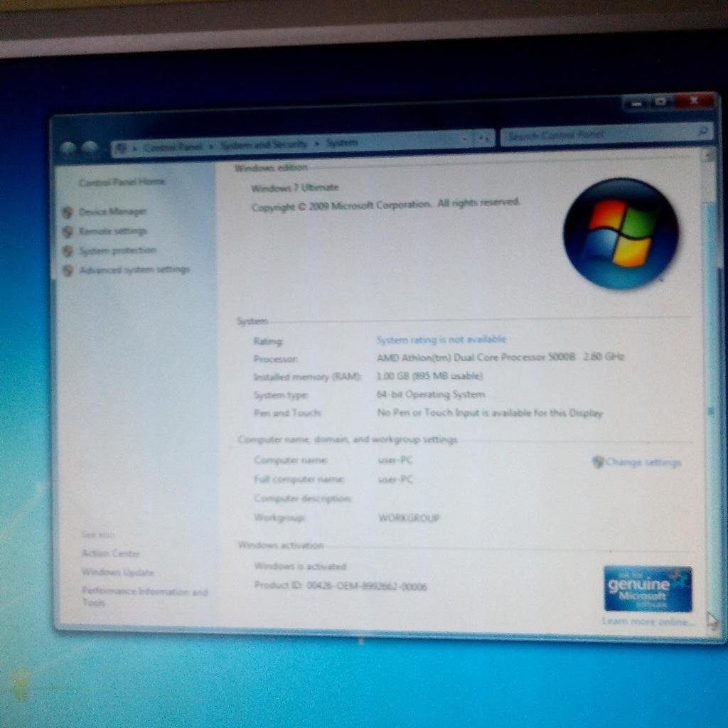Maximize the System window
The image size is (728, 728).
coord(660,102)
